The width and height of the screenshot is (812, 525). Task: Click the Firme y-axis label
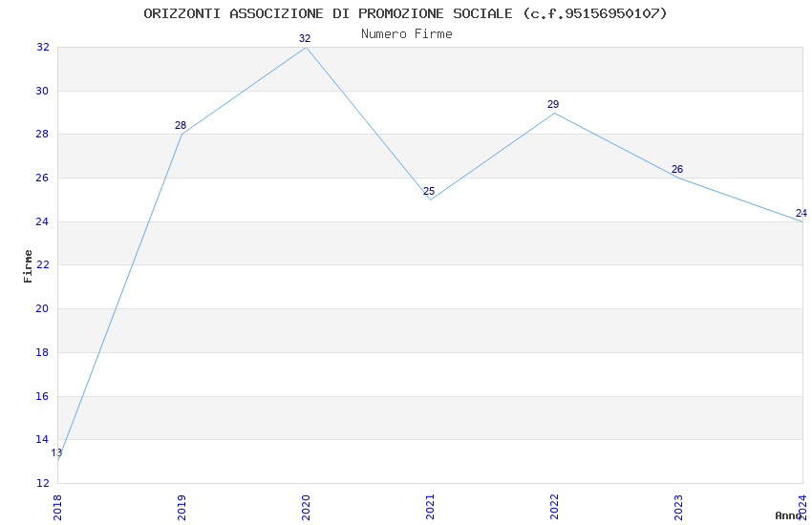pyautogui.click(x=28, y=266)
